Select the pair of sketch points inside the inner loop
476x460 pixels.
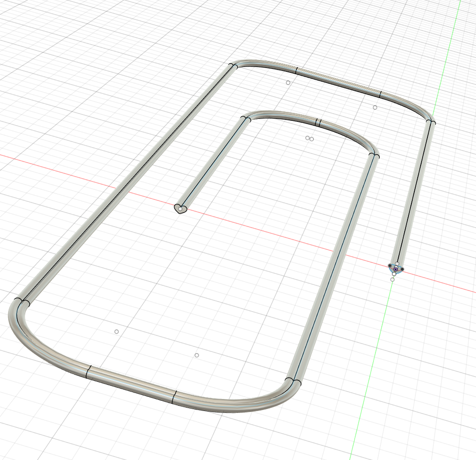click(309, 139)
